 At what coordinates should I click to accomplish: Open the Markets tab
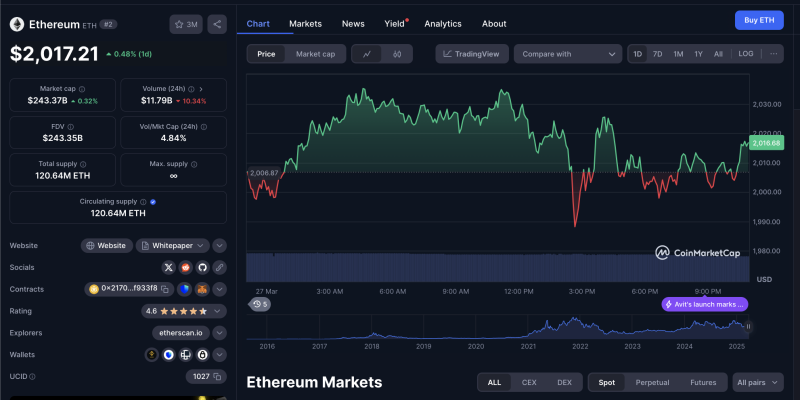coord(306,24)
